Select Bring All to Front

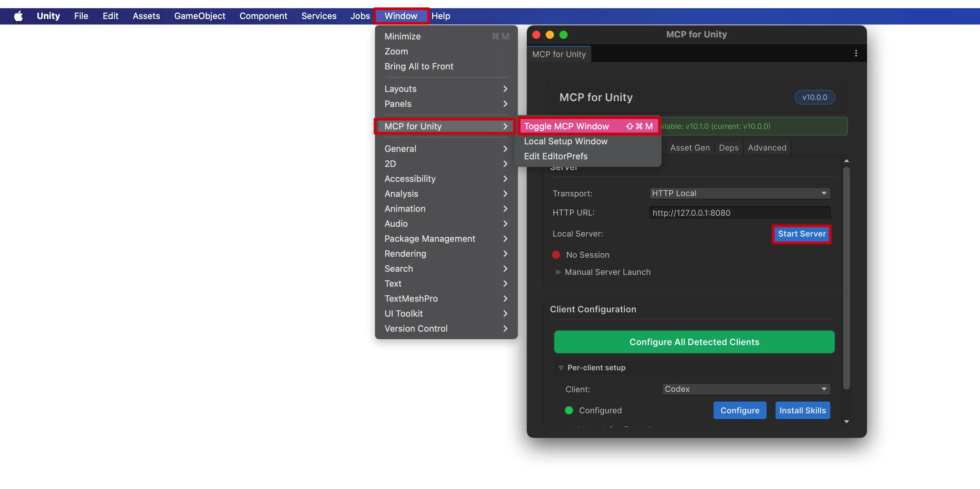446,66
